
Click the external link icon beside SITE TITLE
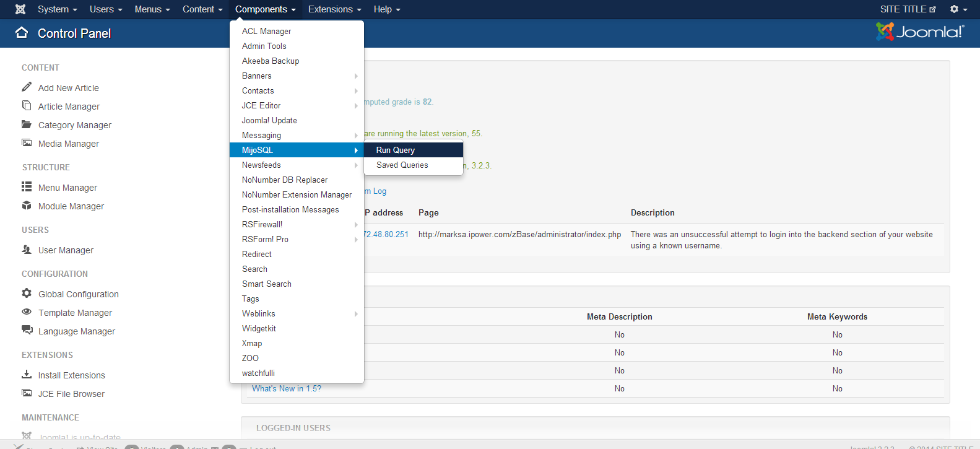pos(932,9)
